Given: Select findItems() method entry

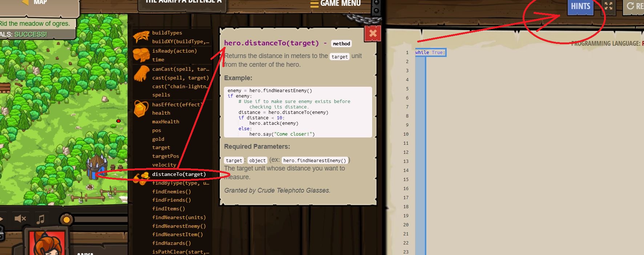Looking at the screenshot, I should pos(169,209).
